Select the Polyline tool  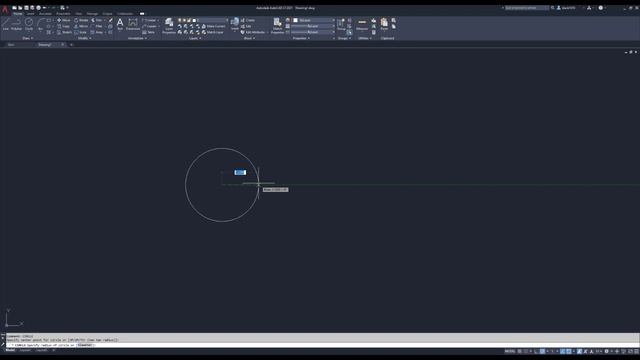pyautogui.click(x=16, y=24)
